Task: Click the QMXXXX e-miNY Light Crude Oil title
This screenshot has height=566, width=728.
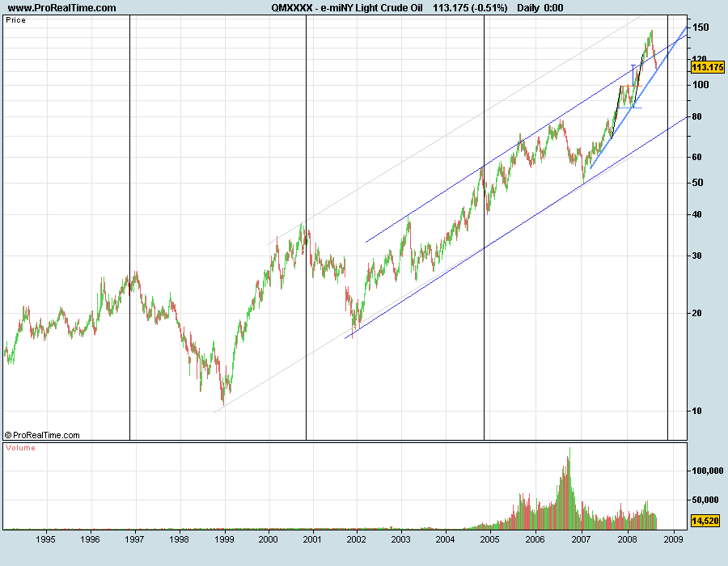Action: tap(347, 8)
